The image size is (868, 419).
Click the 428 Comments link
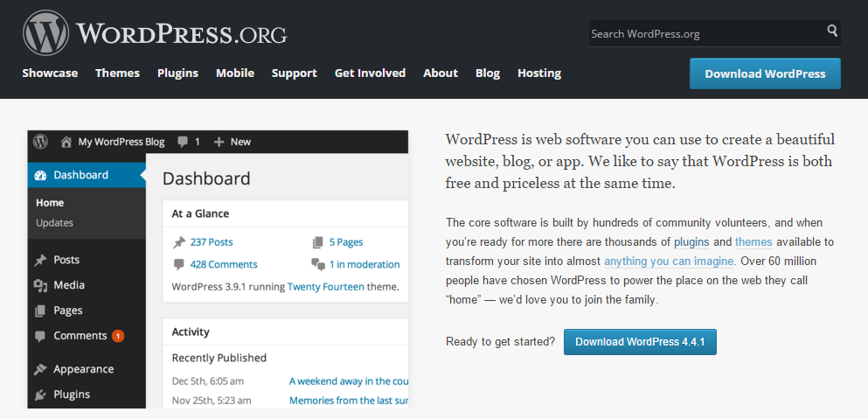(224, 264)
